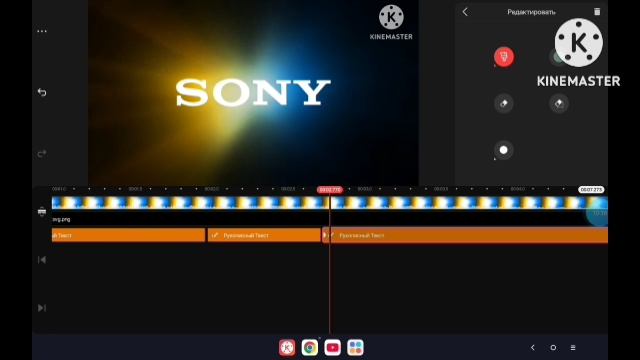Click the timeline track expand icon
This screenshot has width=640, height=360.
(x=42, y=211)
